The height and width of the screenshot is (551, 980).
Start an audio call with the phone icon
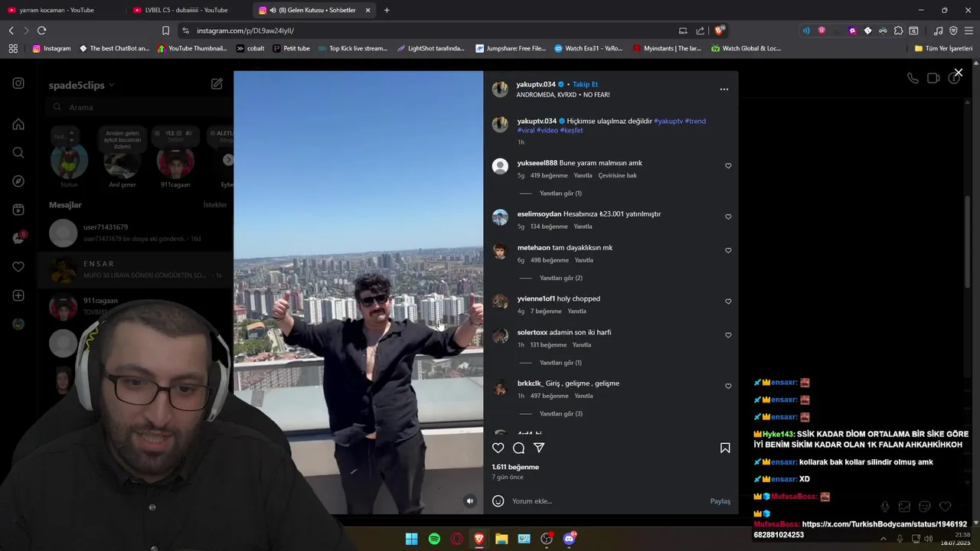(913, 78)
